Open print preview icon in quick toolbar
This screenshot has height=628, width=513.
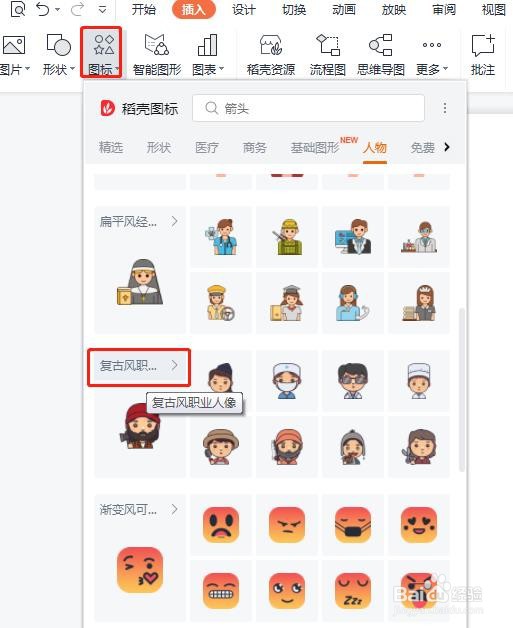pyautogui.click(x=18, y=9)
